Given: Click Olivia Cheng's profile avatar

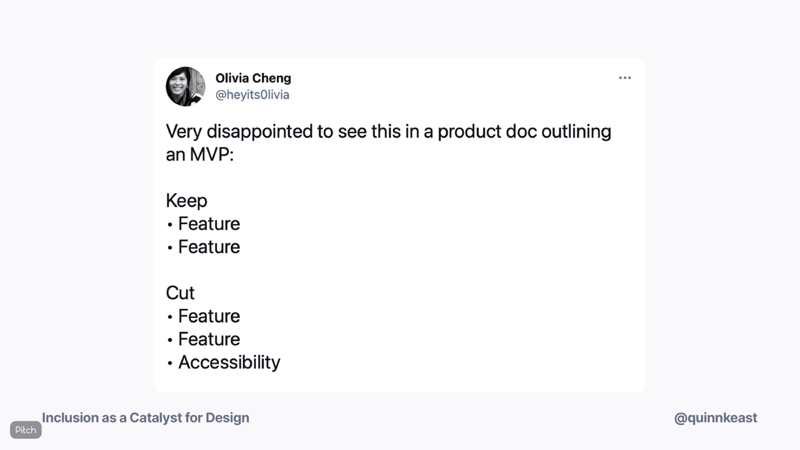Looking at the screenshot, I should point(186,86).
